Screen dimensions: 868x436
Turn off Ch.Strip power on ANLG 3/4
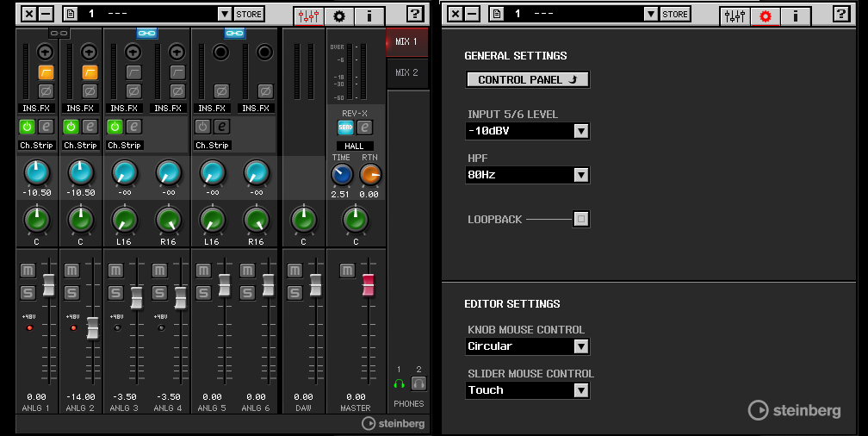(x=115, y=127)
